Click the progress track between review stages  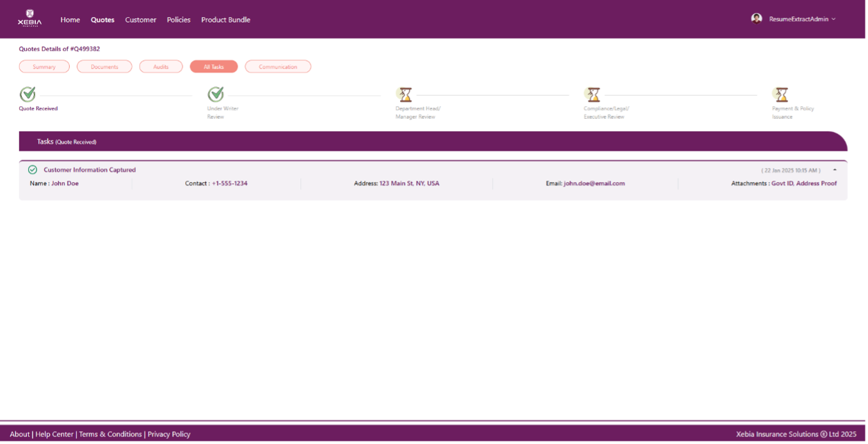[307, 94]
